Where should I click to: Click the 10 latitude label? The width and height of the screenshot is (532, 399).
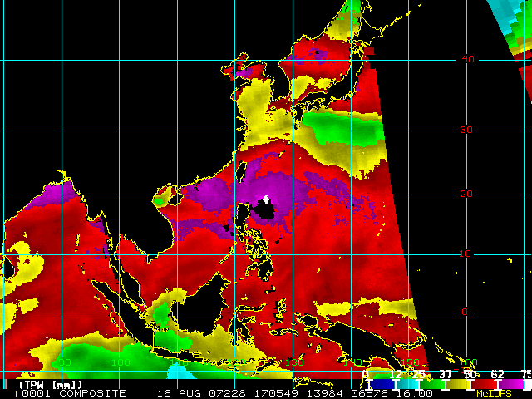point(465,254)
